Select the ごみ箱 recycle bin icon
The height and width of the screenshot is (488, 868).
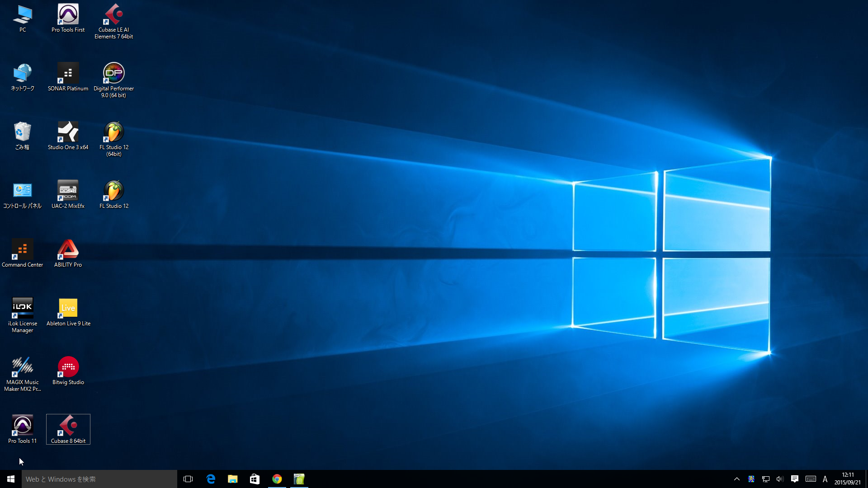[x=23, y=136]
